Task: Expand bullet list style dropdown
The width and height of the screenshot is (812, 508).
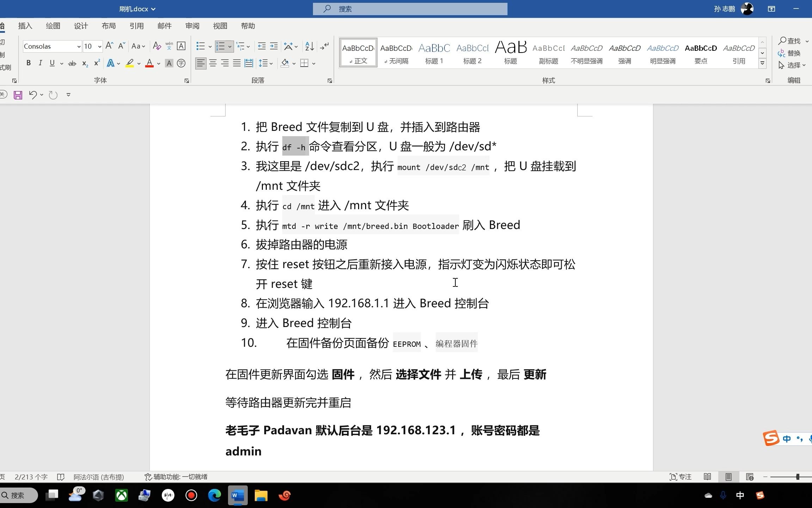Action: [210, 47]
